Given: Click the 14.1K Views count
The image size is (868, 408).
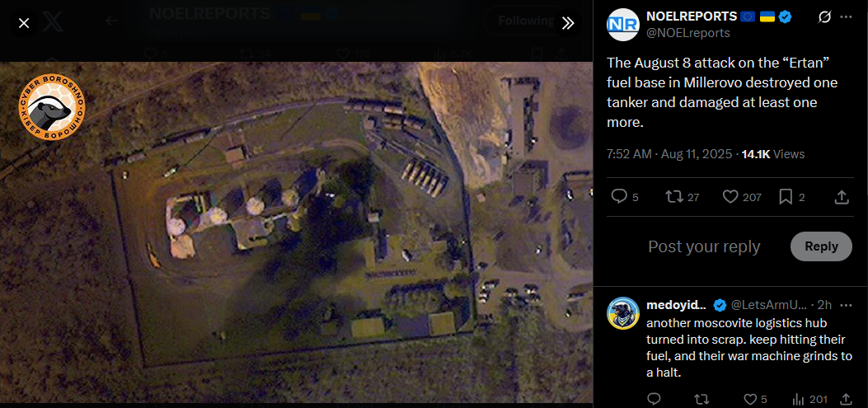Looking at the screenshot, I should pyautogui.click(x=772, y=154).
